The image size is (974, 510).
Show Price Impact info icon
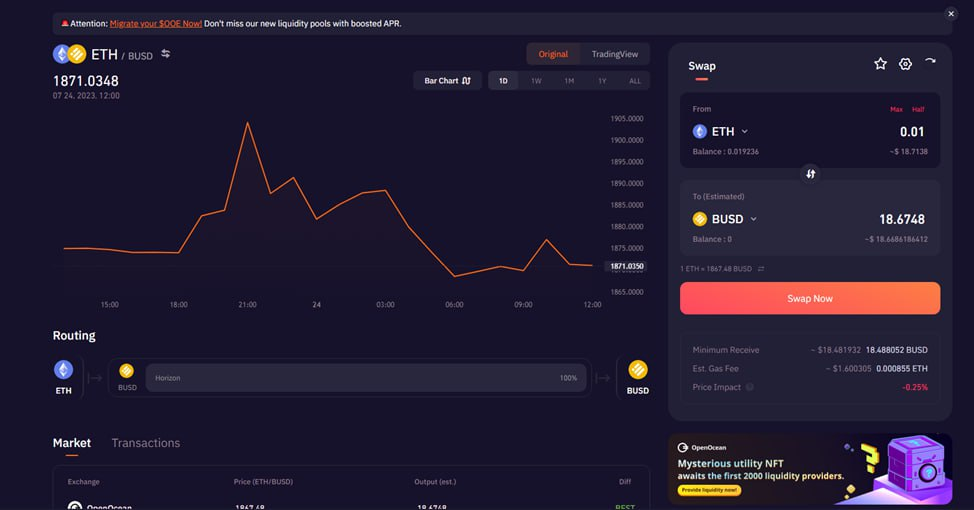tap(750, 387)
